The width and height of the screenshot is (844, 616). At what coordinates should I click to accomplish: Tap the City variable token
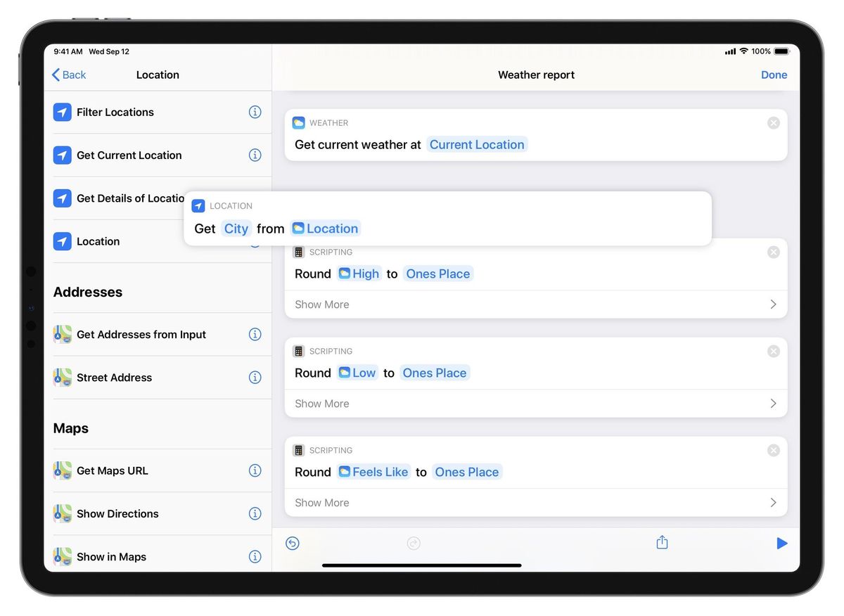pos(236,228)
